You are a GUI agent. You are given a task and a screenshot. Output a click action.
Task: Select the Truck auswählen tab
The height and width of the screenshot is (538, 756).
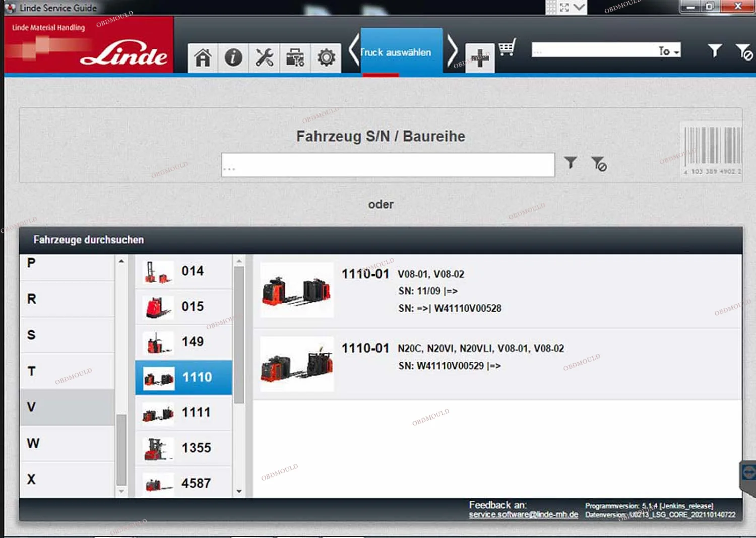[x=401, y=52]
